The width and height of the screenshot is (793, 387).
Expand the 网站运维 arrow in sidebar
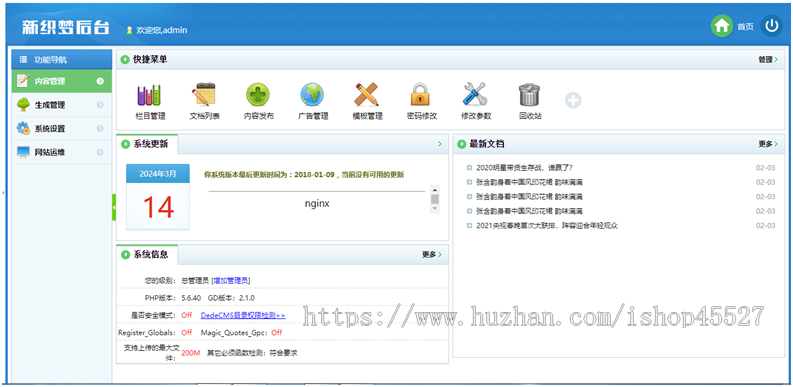tap(100, 152)
